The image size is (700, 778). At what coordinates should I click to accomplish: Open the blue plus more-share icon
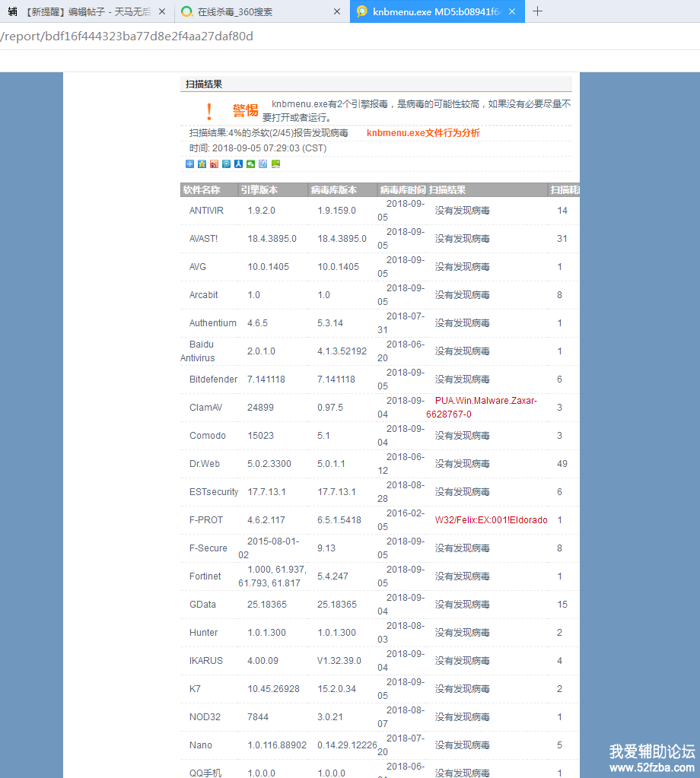(189, 164)
